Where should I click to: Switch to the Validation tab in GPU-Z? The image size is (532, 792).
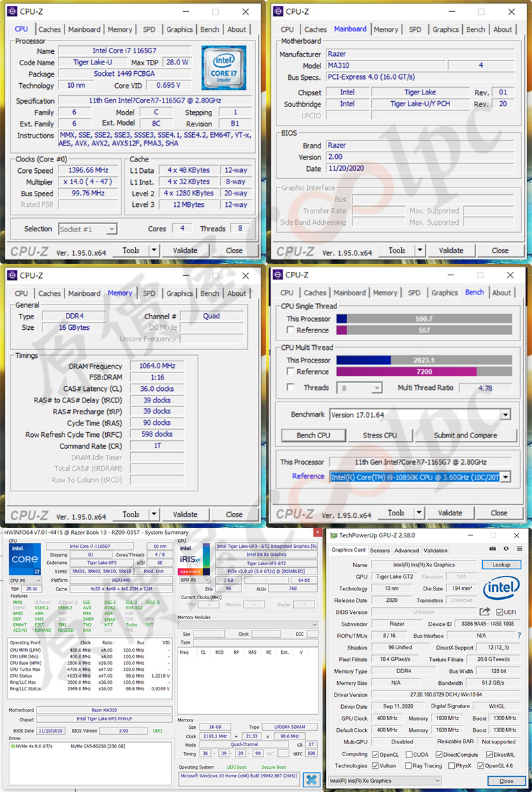coord(436,551)
